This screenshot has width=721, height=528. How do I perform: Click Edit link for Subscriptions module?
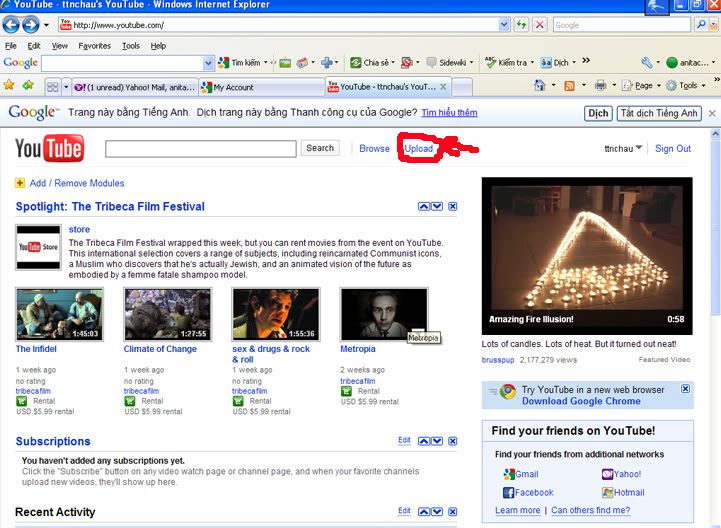pyautogui.click(x=404, y=440)
